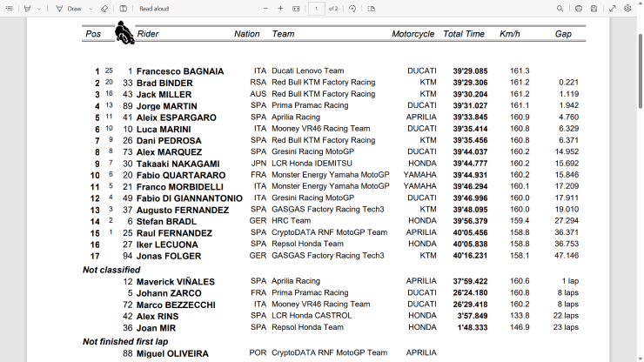
Task: Enter full screen mode
Action: tap(613, 8)
